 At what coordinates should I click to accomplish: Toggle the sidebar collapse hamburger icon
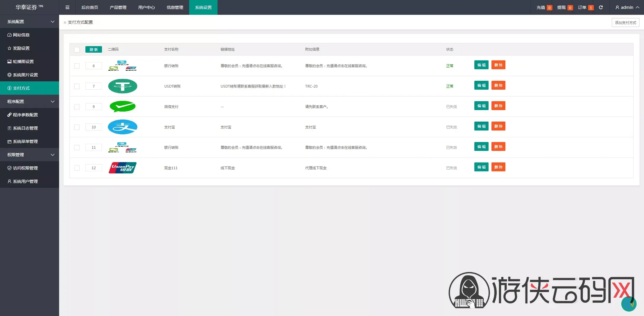click(67, 7)
